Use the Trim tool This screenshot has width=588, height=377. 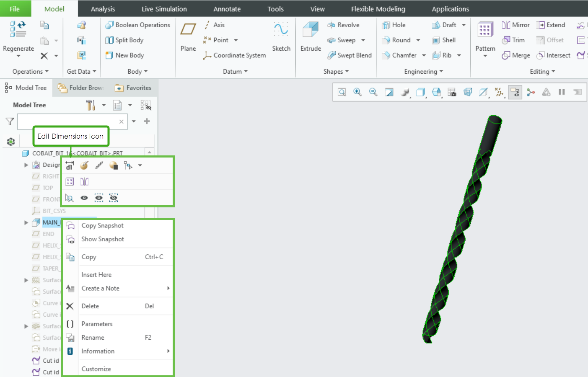tap(513, 40)
